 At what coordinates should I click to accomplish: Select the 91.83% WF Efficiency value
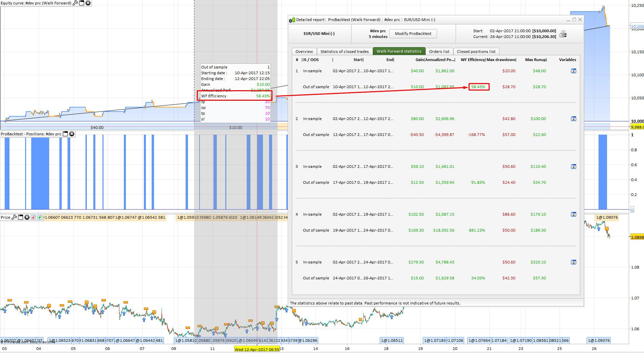(478, 182)
